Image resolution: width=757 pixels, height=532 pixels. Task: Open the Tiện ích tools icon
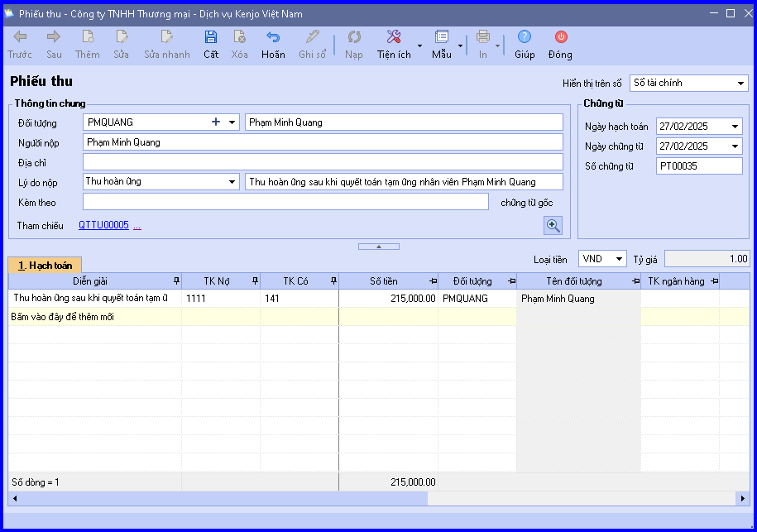point(394,37)
